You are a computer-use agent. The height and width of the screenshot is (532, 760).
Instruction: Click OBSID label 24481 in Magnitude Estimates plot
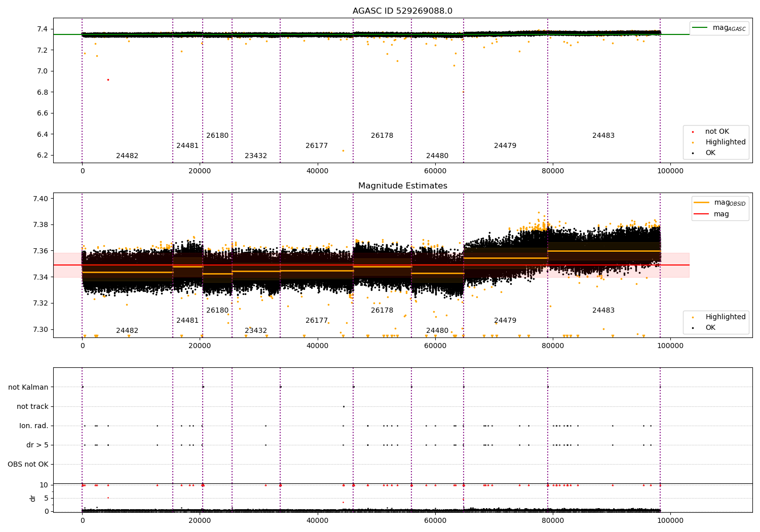(187, 321)
